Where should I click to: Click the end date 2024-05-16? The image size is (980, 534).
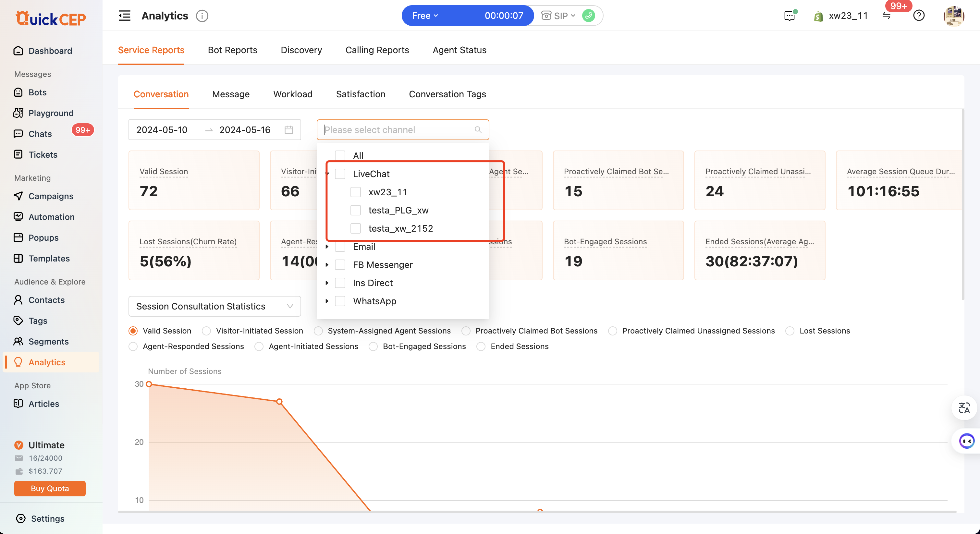coord(245,130)
